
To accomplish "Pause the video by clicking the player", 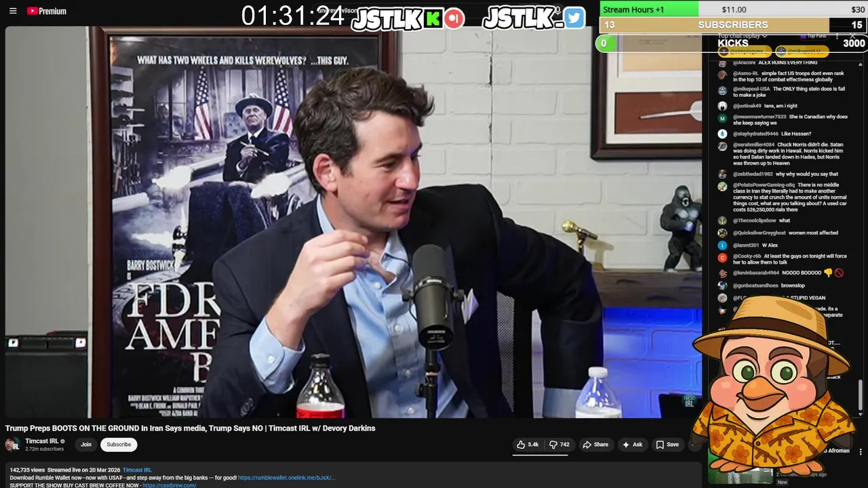I will pyautogui.click(x=353, y=222).
